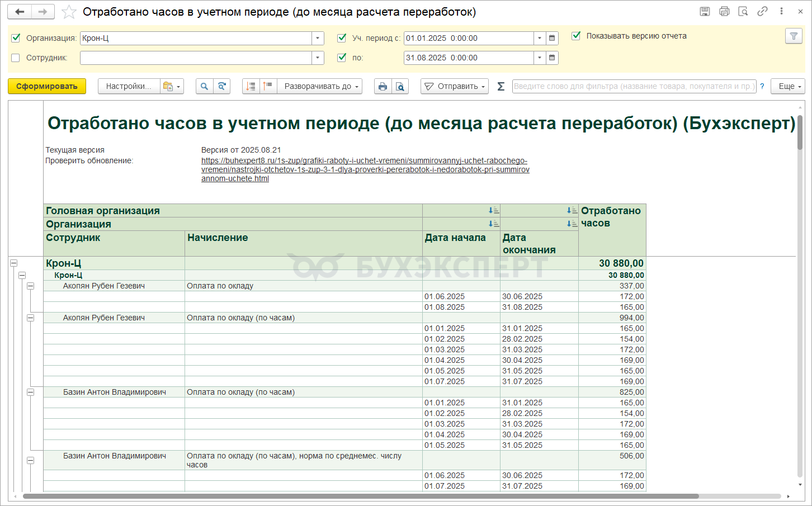The image size is (812, 506).
Task: Go back with the left arrow button
Action: coord(20,12)
